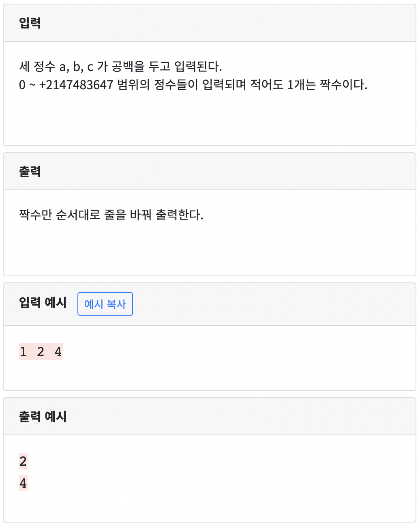Select the 입력 section header
The width and height of the screenshot is (420, 525).
click(30, 23)
